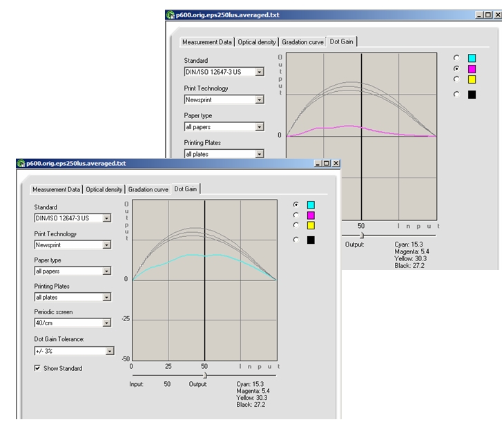Viewport: 504px width, 422px height.
Task: Switch to Measurement Data tab in front window
Action: point(56,189)
